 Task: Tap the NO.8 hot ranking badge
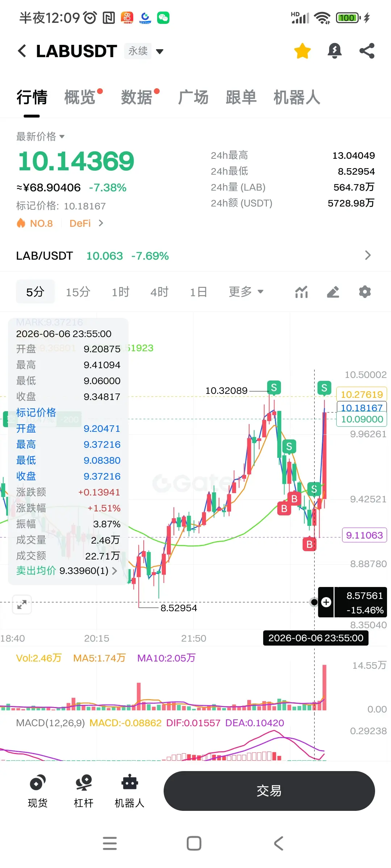35,223
